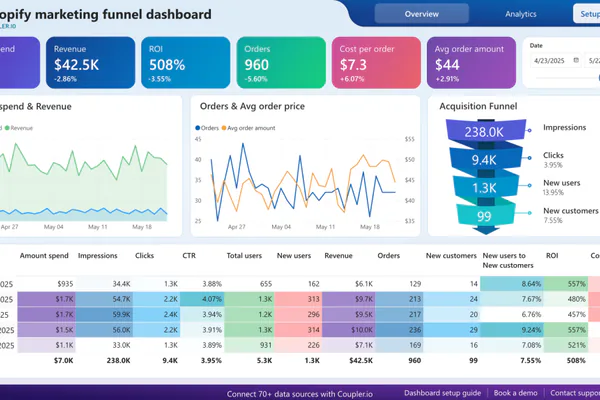The image size is (600, 400).
Task: Click the 9.4K Clicks funnel segment
Action: point(485,159)
